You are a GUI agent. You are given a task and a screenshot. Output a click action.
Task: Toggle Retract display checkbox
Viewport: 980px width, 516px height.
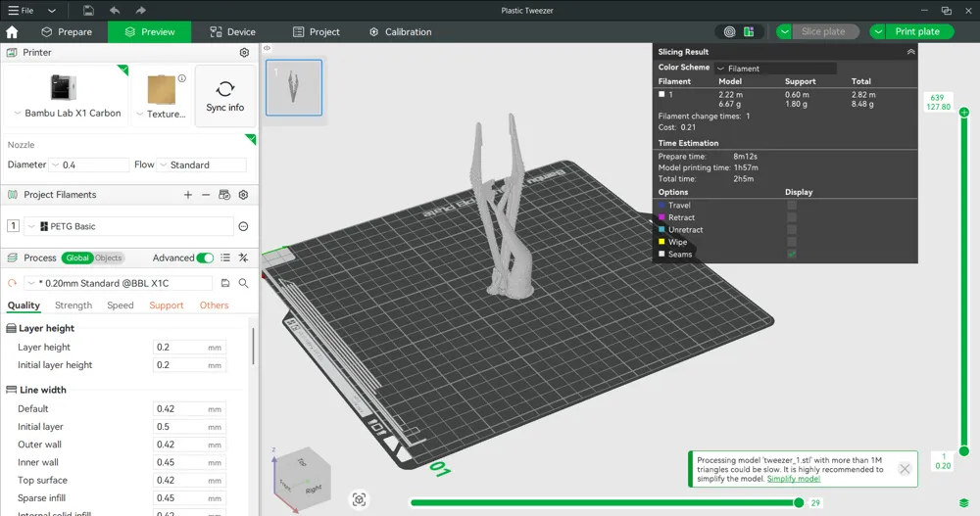pos(792,217)
